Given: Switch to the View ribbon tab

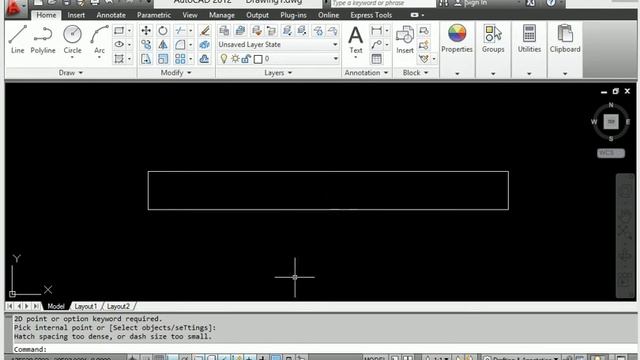Looking at the screenshot, I should click(x=190, y=15).
